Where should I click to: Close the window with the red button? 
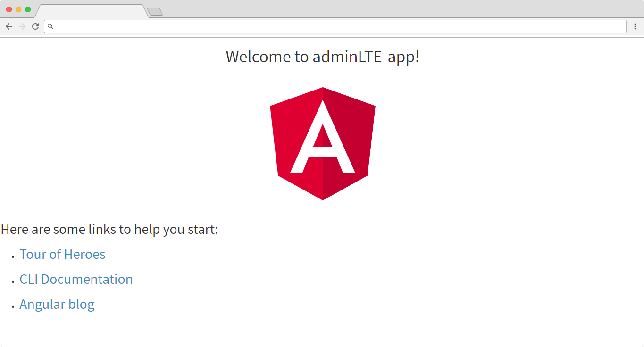[x=9, y=9]
